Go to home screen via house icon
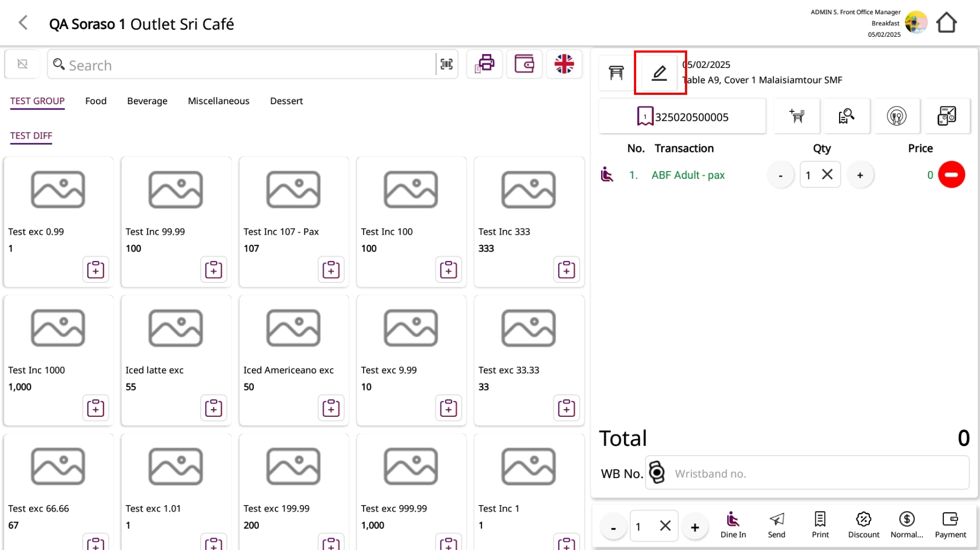 [x=946, y=23]
